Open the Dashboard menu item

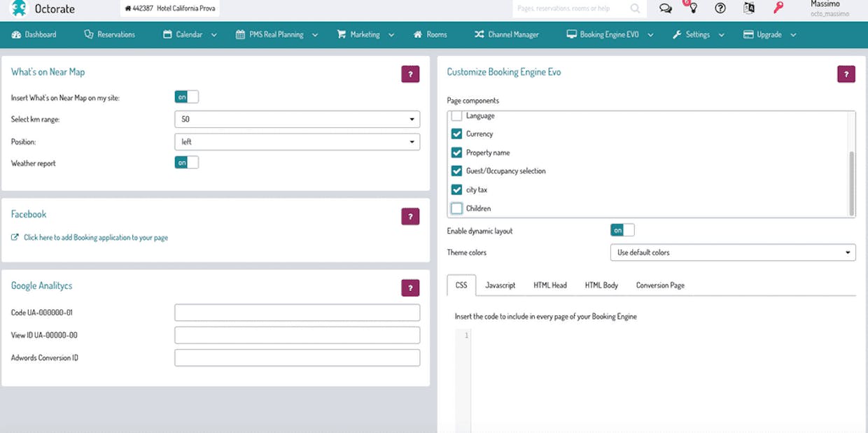(x=34, y=34)
